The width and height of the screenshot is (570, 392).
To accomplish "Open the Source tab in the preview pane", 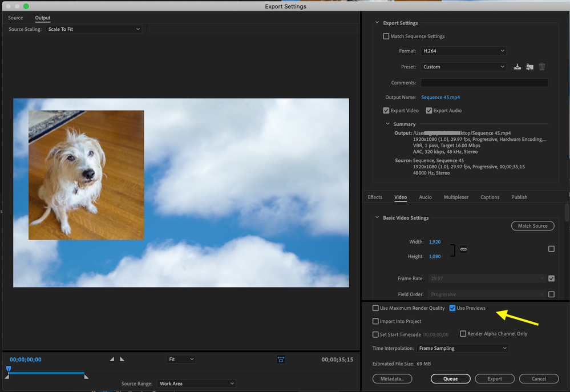I will click(x=15, y=17).
